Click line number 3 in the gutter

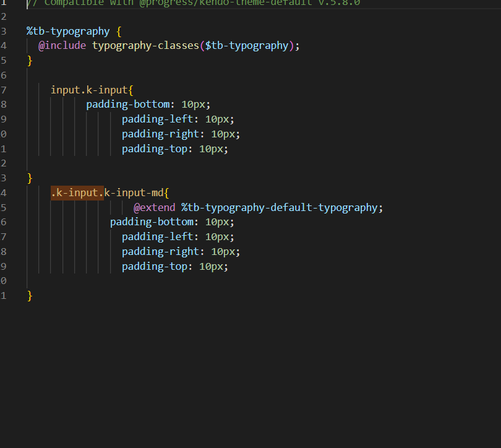tap(4, 30)
